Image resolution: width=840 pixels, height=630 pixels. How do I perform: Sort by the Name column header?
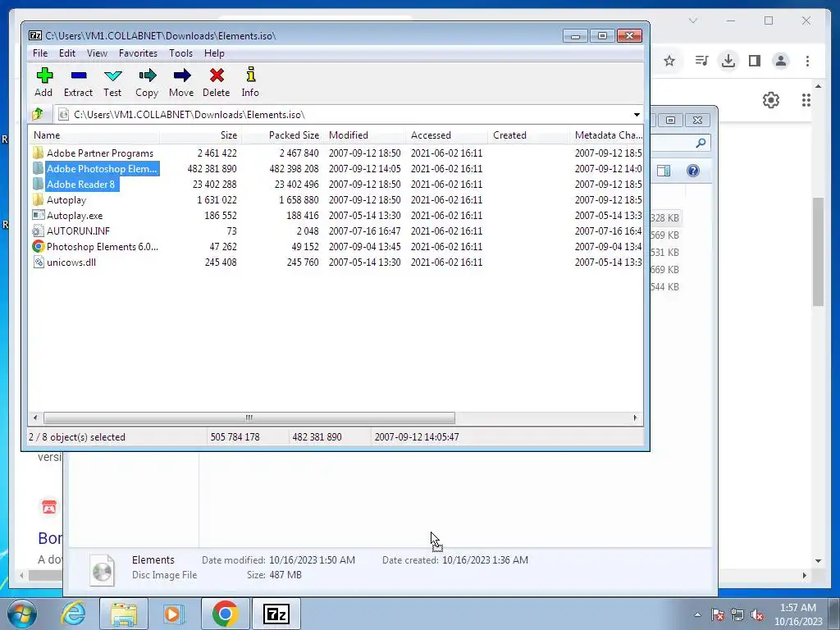tap(94, 135)
